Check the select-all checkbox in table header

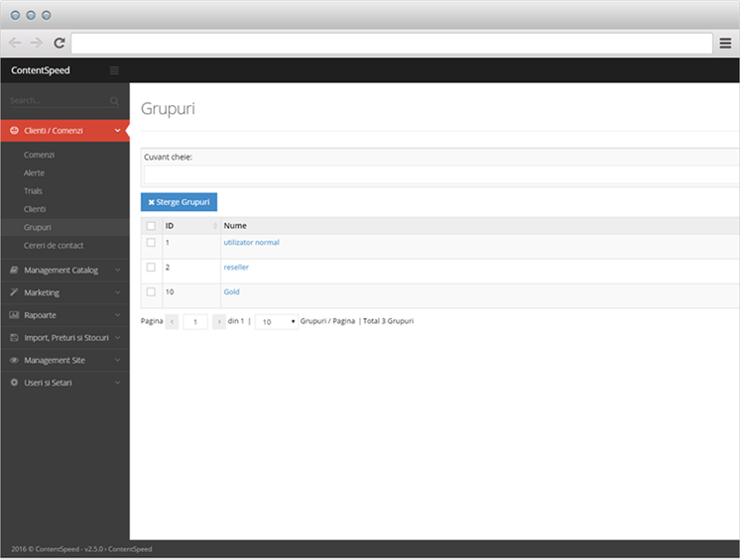point(151,226)
